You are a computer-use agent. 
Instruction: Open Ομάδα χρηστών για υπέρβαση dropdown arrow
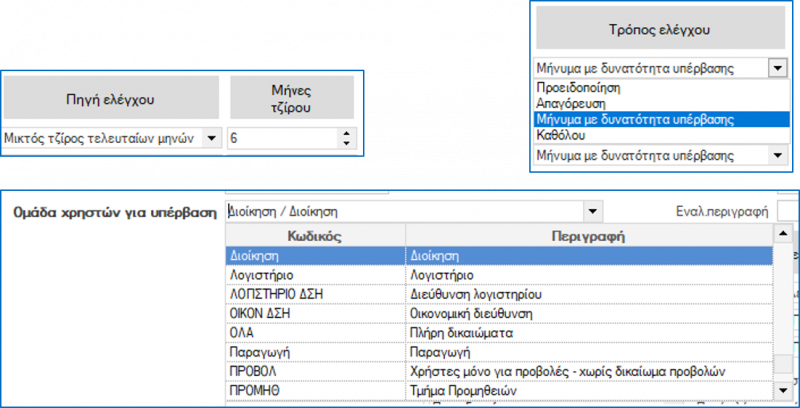click(x=592, y=211)
